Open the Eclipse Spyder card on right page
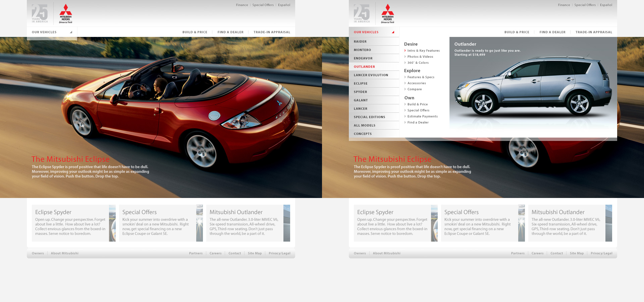 396,223
